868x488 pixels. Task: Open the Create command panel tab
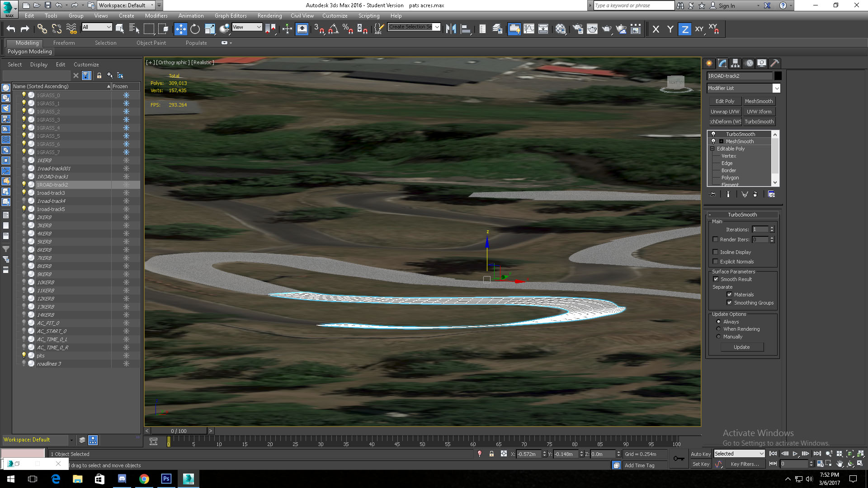[709, 63]
